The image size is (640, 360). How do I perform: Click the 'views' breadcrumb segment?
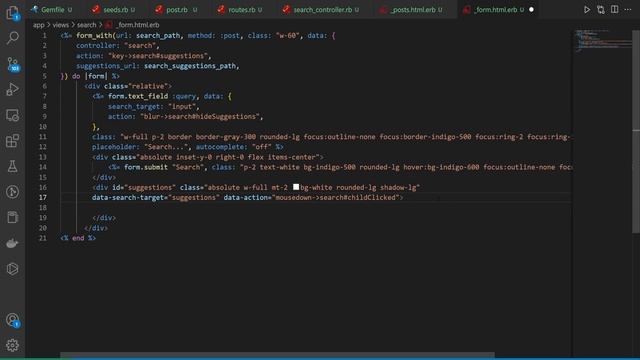coord(60,25)
